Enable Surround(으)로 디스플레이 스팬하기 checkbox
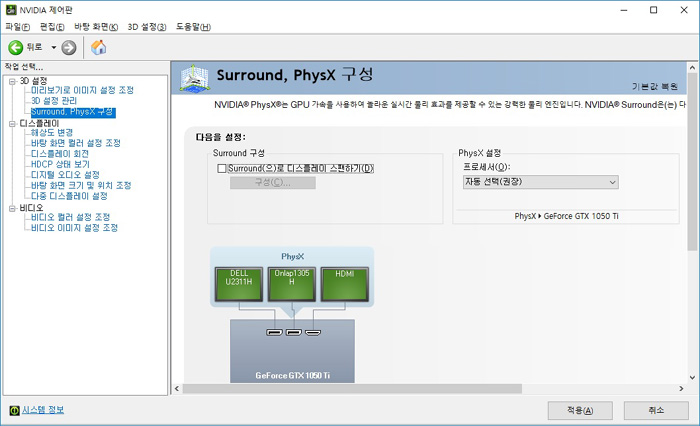700x426 pixels. [x=221, y=168]
